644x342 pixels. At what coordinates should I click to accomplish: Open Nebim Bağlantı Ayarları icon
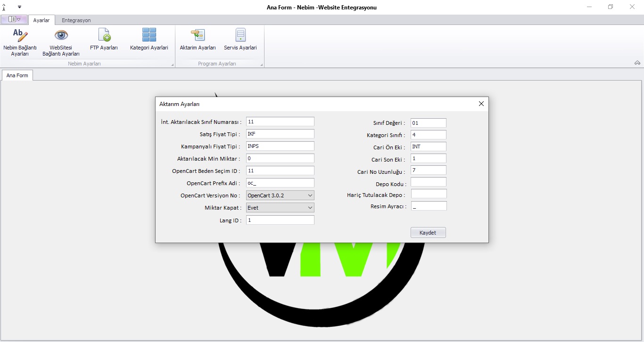click(x=20, y=36)
